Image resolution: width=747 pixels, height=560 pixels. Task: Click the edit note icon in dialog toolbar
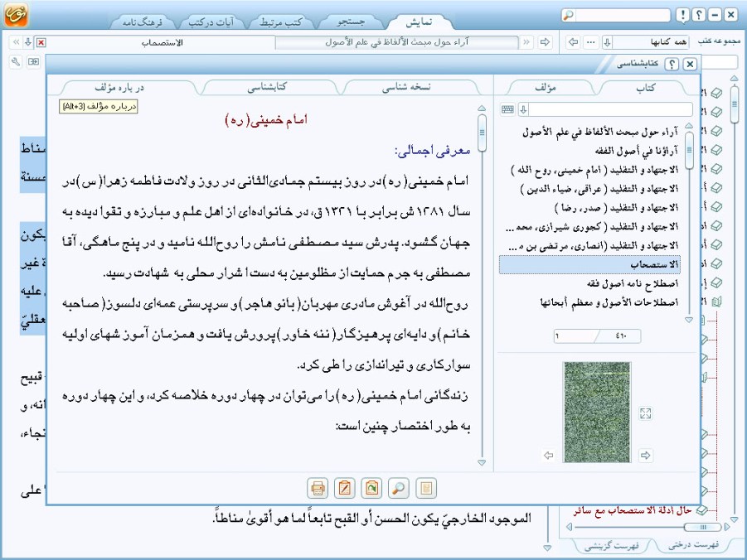coord(344,488)
